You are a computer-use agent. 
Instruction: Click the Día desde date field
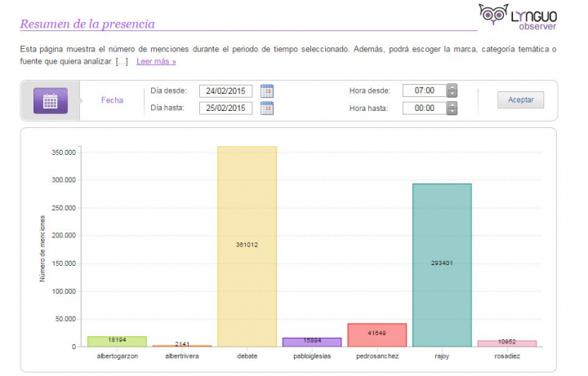coord(226,91)
